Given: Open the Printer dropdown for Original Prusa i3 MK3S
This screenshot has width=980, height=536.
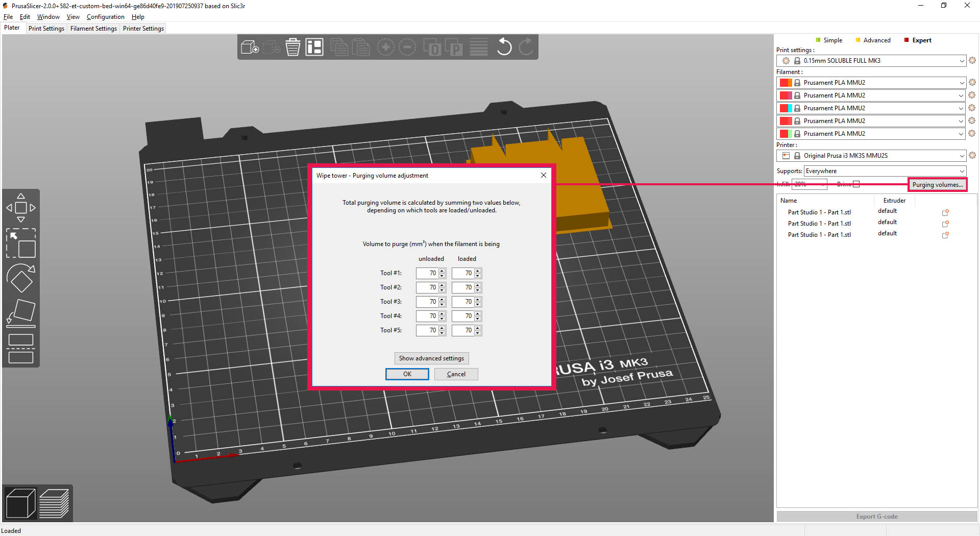Looking at the screenshot, I should tap(961, 156).
